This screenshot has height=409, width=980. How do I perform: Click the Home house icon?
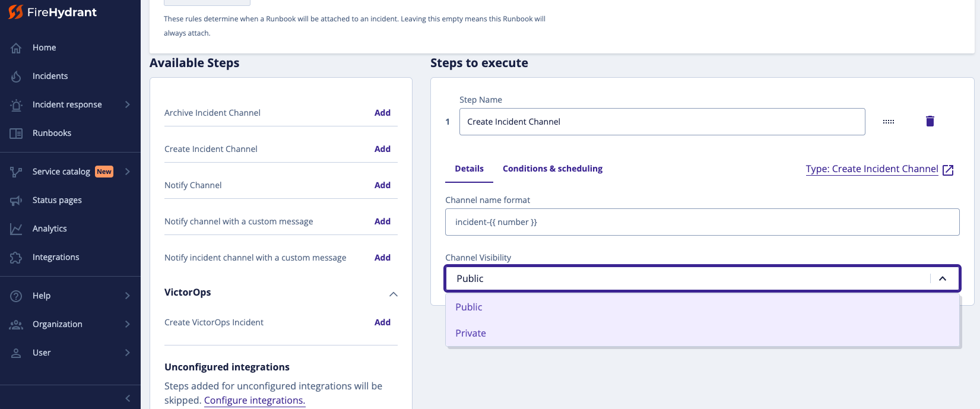16,48
